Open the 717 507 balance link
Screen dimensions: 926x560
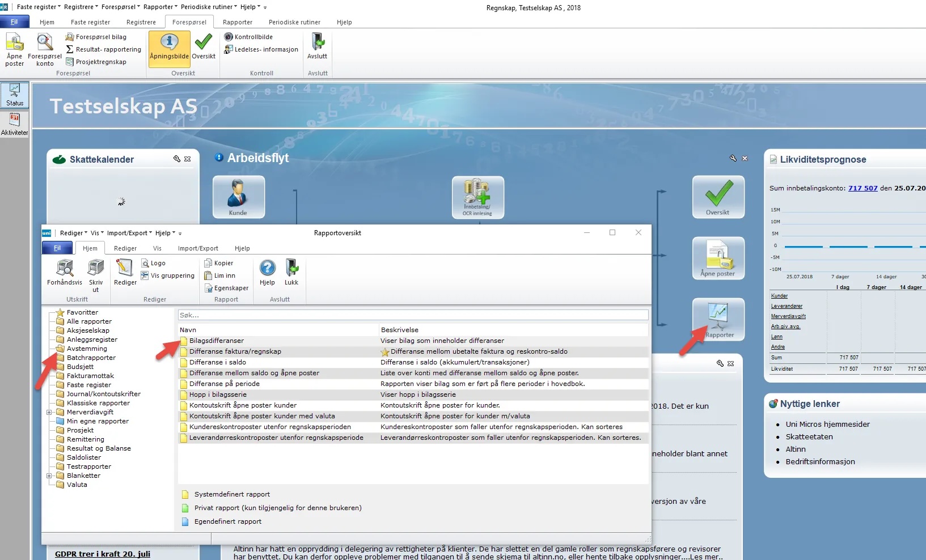pyautogui.click(x=862, y=188)
